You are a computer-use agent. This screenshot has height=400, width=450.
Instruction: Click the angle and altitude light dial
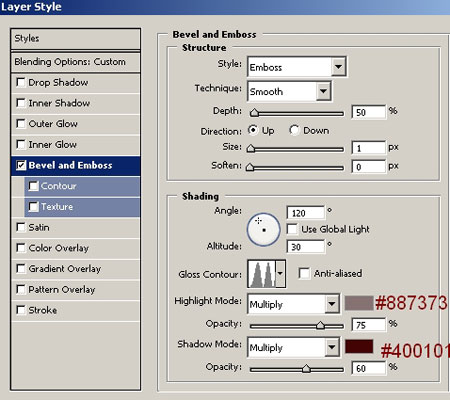point(263,230)
